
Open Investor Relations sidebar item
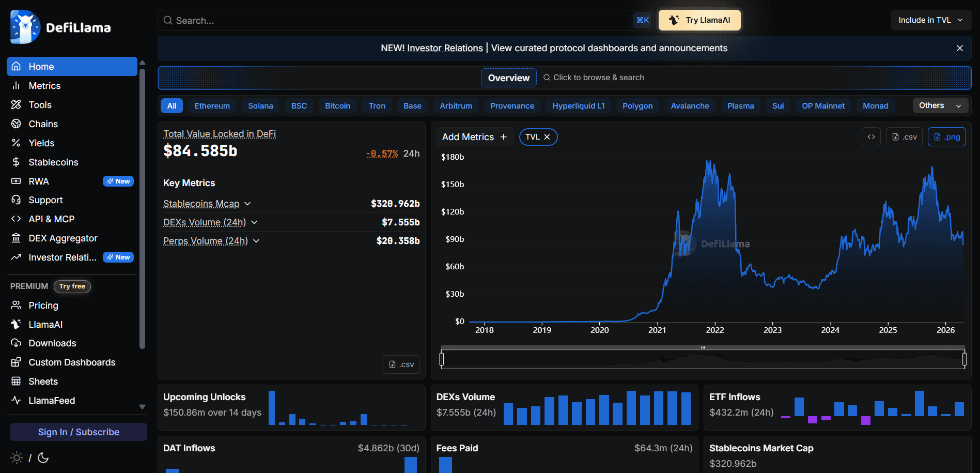(x=72, y=257)
